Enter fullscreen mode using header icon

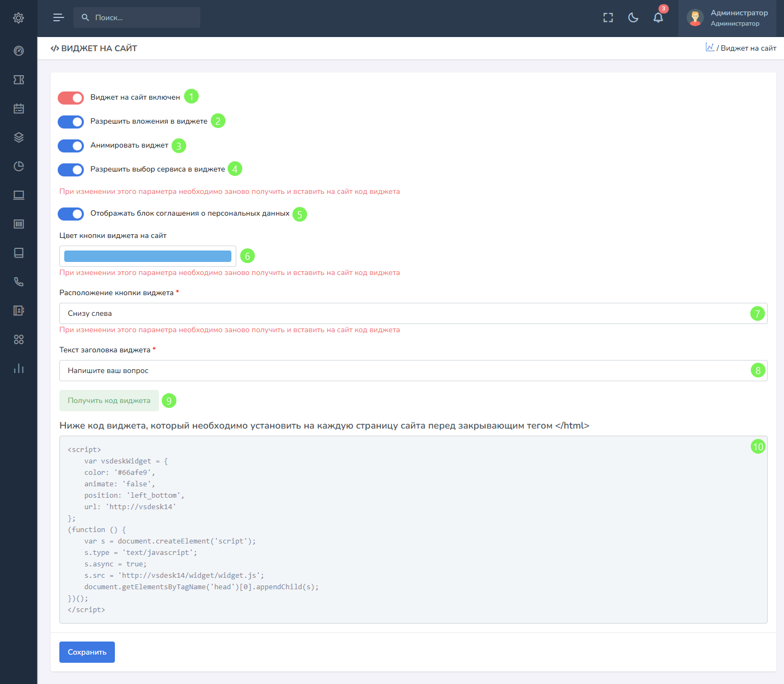608,18
